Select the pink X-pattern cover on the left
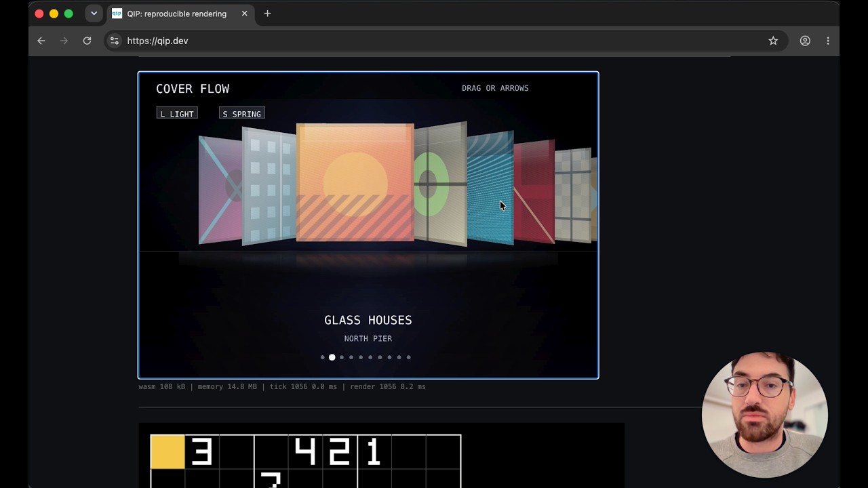This screenshot has width=868, height=488. (x=220, y=190)
